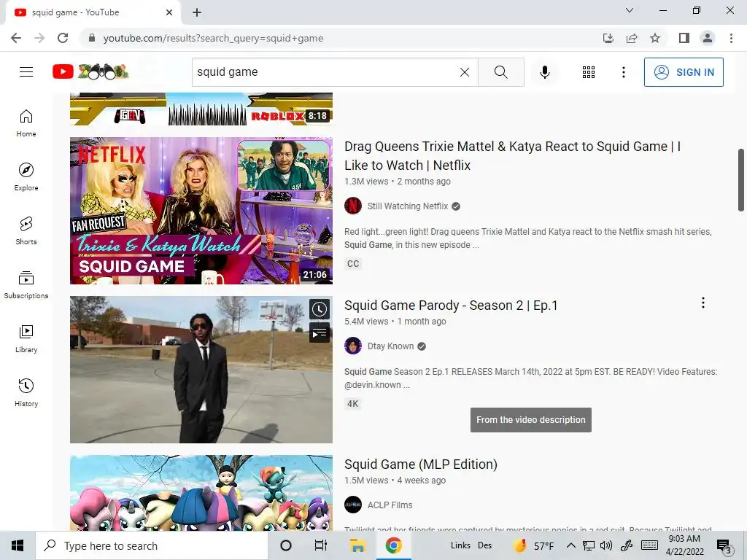The height and width of the screenshot is (560, 747).
Task: Click the magnifier search button
Action: (x=500, y=72)
